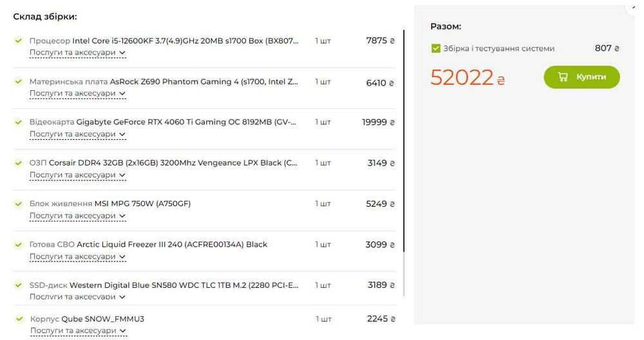
Task: Click check icon beside ОЗП Corsair row
Action: [x=19, y=163]
